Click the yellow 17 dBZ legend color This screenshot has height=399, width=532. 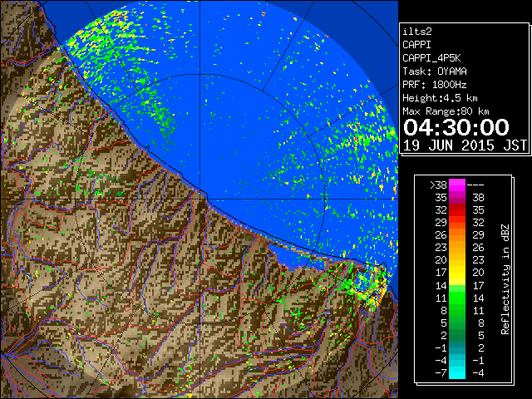point(457,273)
